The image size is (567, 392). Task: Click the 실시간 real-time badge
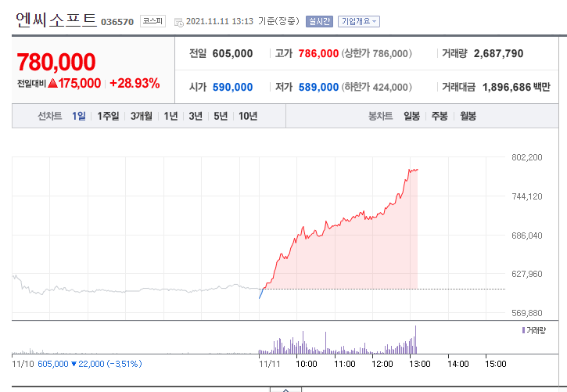pyautogui.click(x=318, y=21)
